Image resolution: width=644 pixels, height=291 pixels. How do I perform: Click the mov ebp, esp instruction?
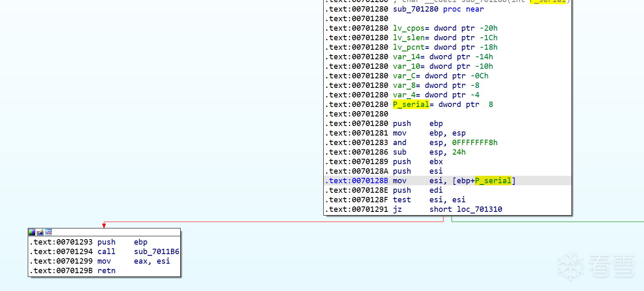(429, 133)
